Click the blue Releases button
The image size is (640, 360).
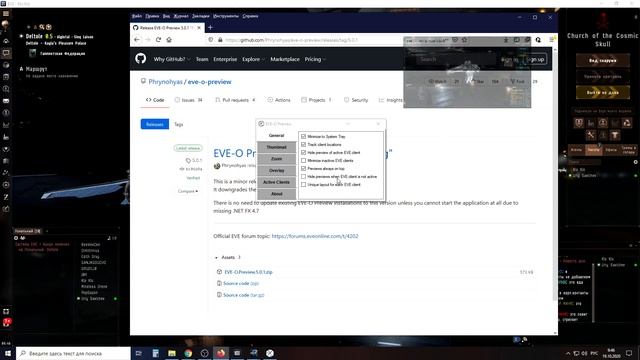click(155, 124)
